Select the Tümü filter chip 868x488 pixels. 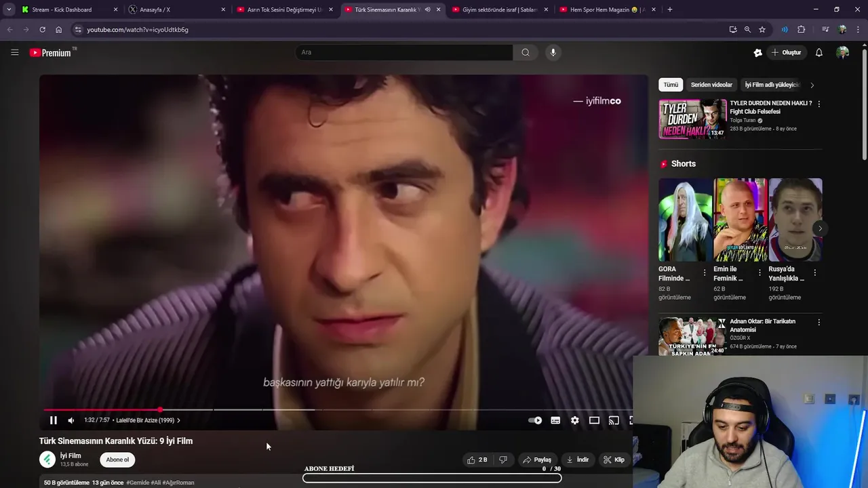(x=671, y=85)
